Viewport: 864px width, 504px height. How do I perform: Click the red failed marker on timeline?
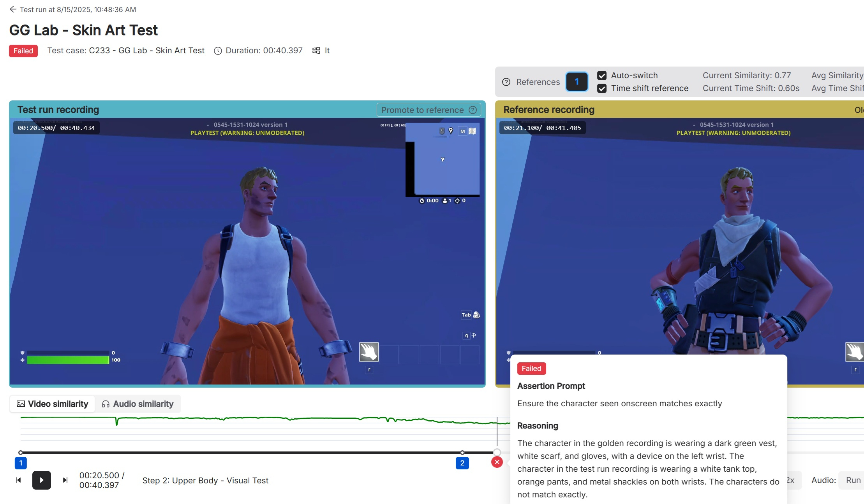click(x=497, y=462)
